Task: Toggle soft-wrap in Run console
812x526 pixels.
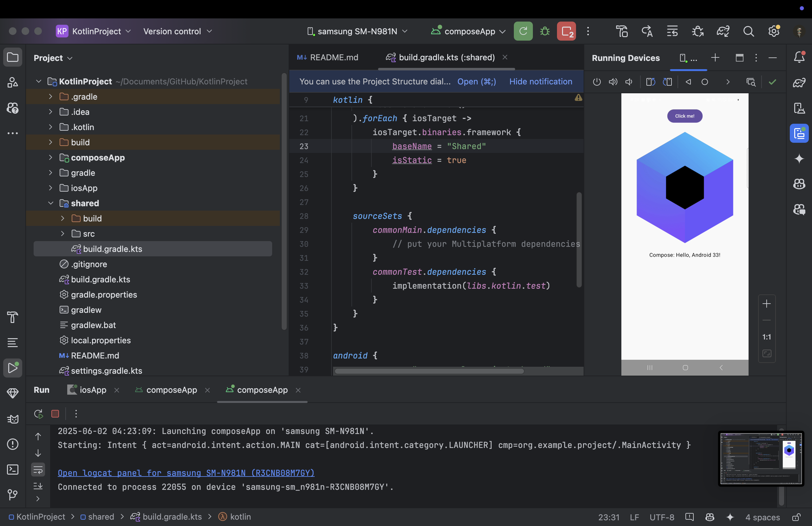Action: [38, 470]
